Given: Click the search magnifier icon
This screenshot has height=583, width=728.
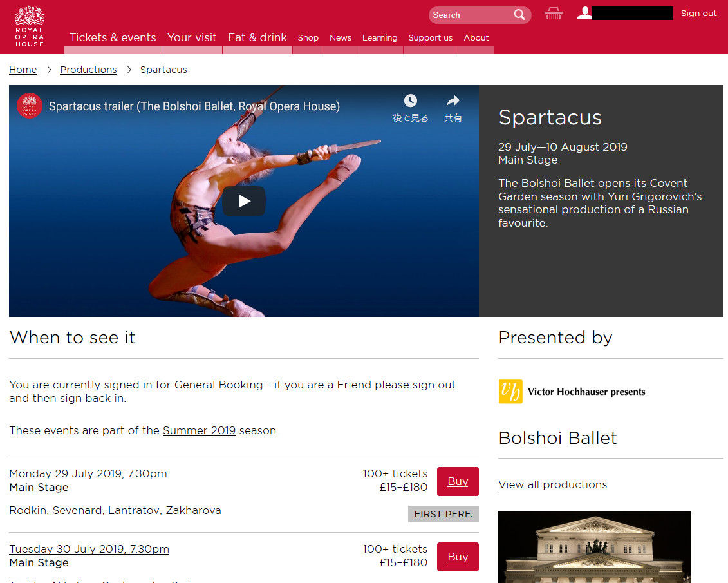Looking at the screenshot, I should [x=519, y=15].
